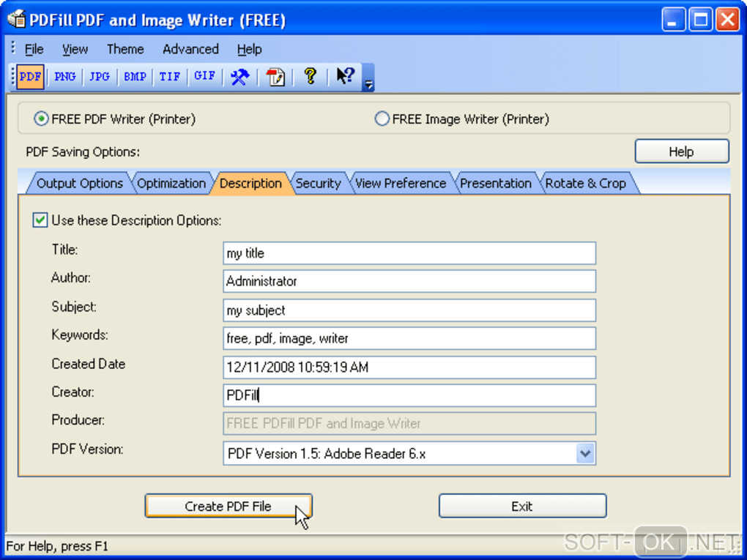The width and height of the screenshot is (747, 560).
Task: Click the Created Date input field
Action: (x=409, y=367)
